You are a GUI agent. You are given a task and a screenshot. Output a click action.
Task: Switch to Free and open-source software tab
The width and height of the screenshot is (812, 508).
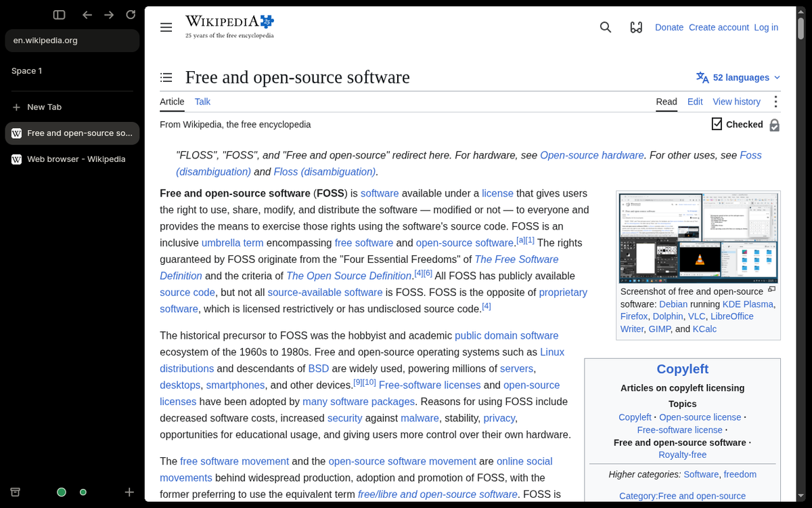click(72, 133)
